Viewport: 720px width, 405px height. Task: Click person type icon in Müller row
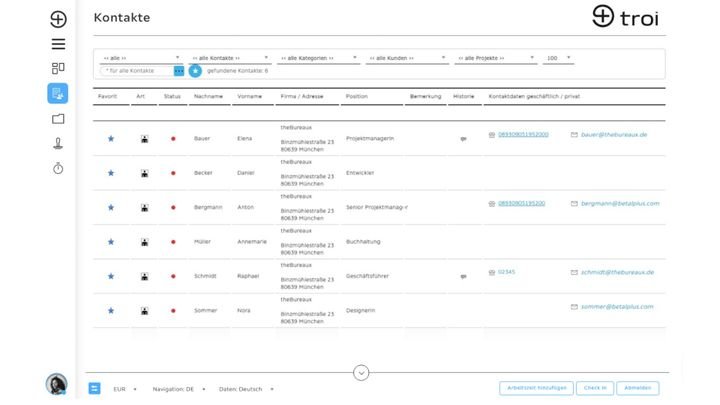(x=145, y=242)
